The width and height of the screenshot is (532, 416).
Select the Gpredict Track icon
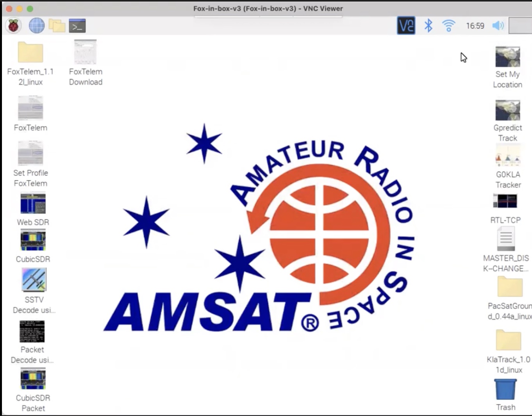(508, 110)
